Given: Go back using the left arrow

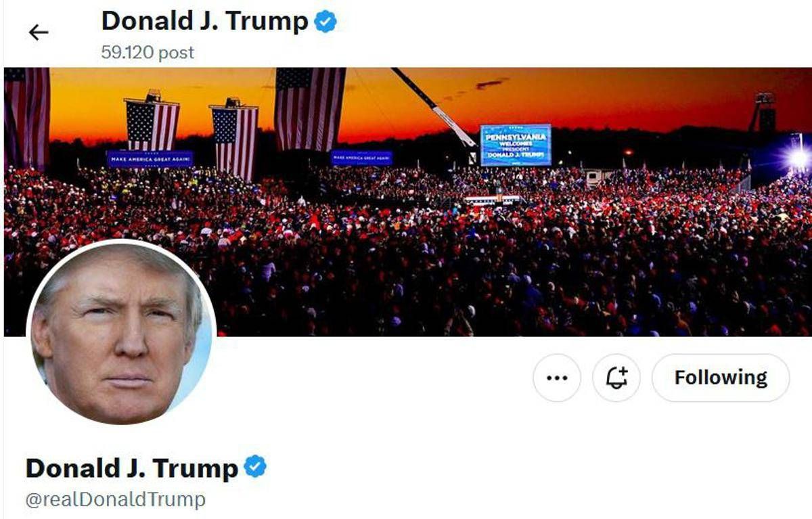Looking at the screenshot, I should (x=39, y=32).
